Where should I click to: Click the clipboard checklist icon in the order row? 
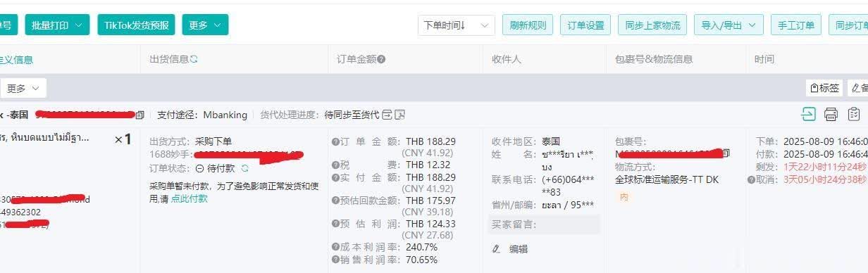point(854,114)
